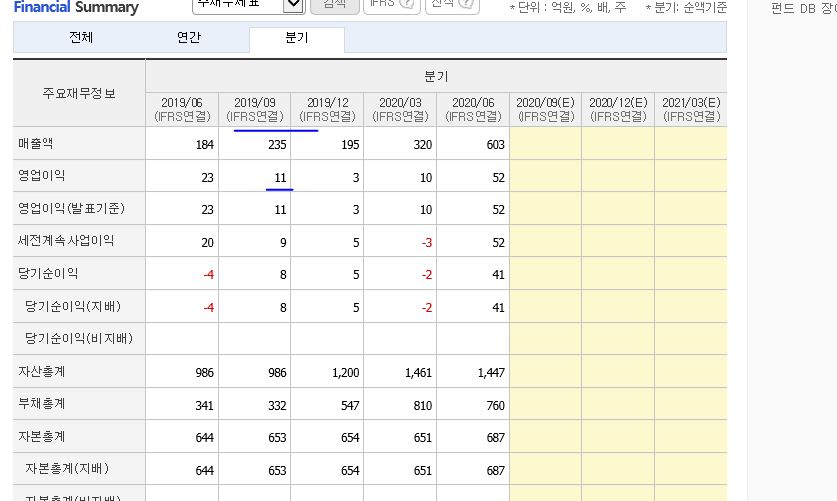Click the 매출액 row label
Image resolution: width=837 pixels, height=501 pixels.
click(x=35, y=144)
